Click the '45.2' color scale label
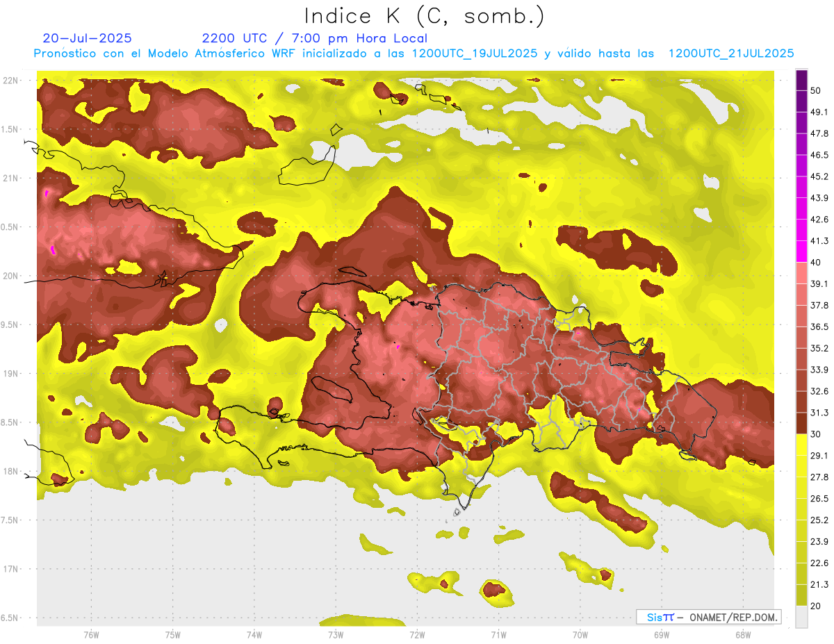834x644 pixels. click(819, 176)
